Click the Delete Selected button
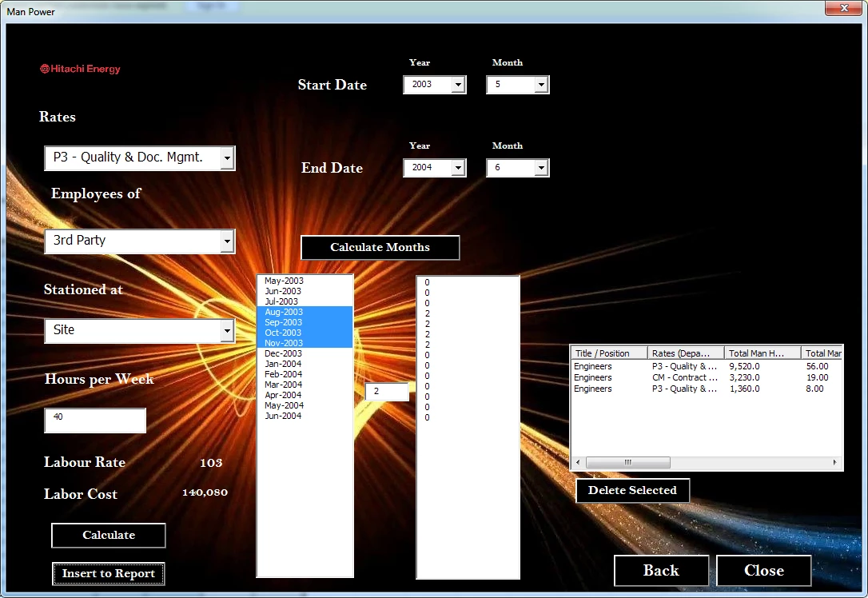The height and width of the screenshot is (598, 868). coord(632,490)
